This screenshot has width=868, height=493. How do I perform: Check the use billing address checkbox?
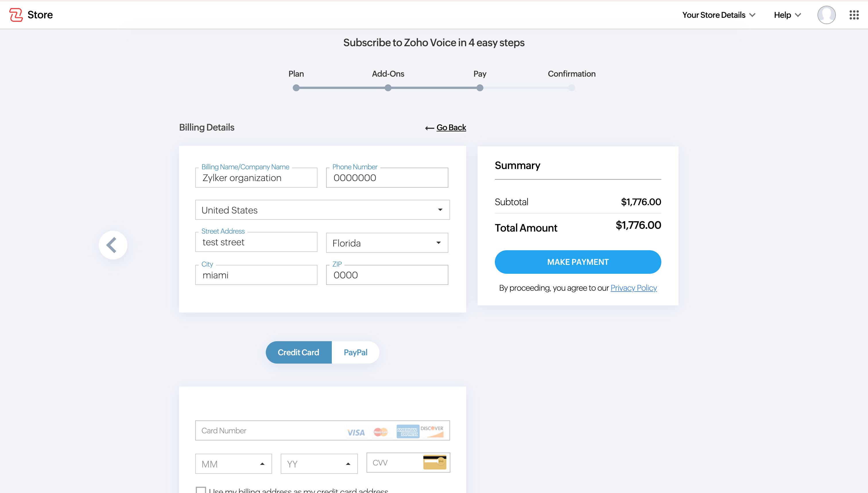[201, 490]
